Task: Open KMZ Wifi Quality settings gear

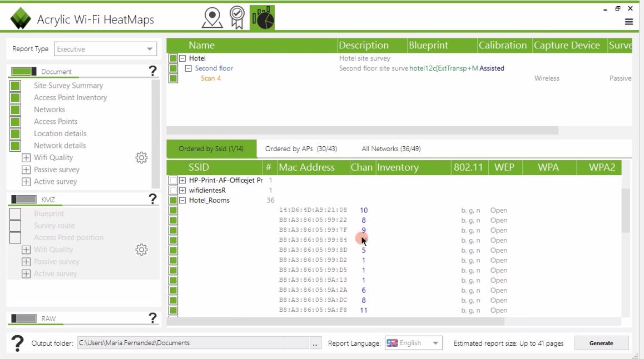Action: 141,250
